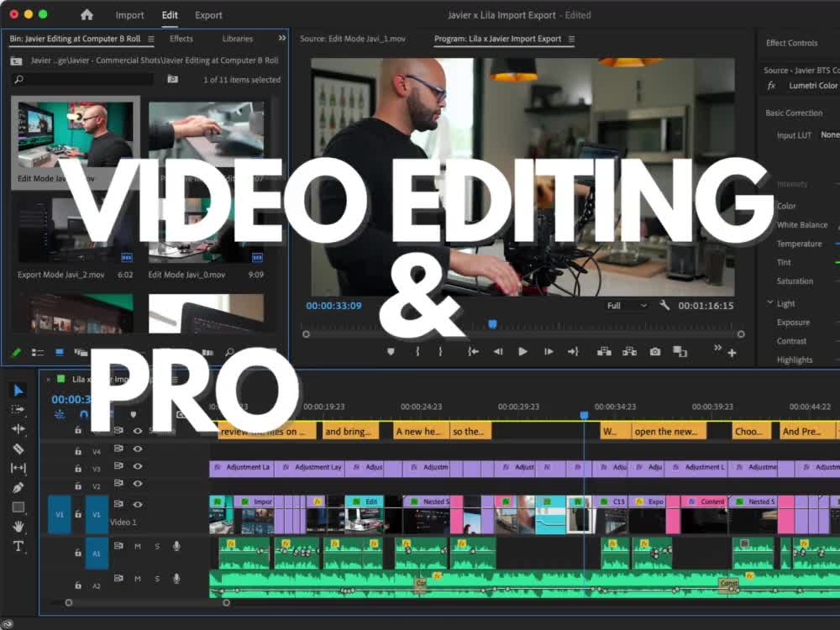Solo audio track A1

[x=157, y=547]
